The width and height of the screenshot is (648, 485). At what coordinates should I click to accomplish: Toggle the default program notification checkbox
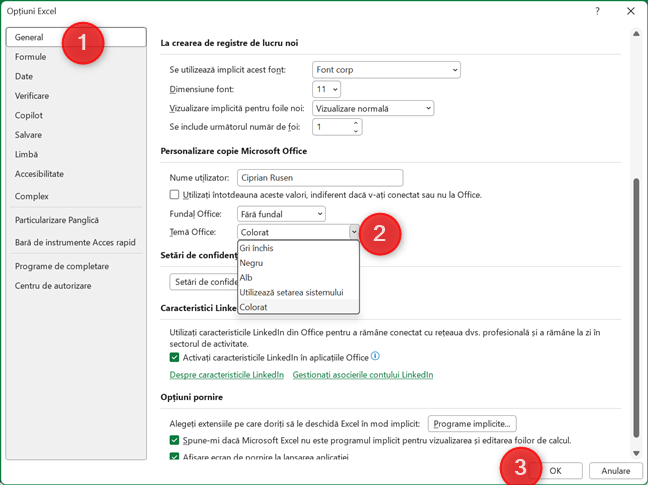coord(175,440)
